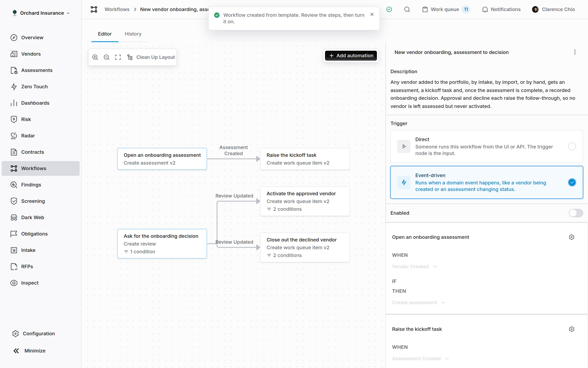The width and height of the screenshot is (588, 368).
Task: Click the green status check icon in header
Action: (x=389, y=9)
